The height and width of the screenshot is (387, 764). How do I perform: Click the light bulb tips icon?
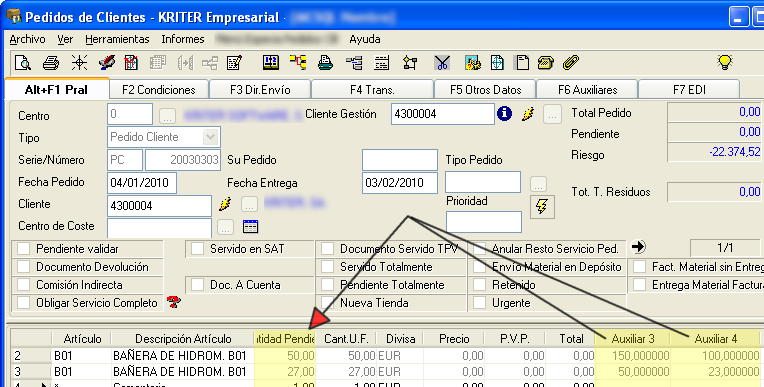(725, 62)
